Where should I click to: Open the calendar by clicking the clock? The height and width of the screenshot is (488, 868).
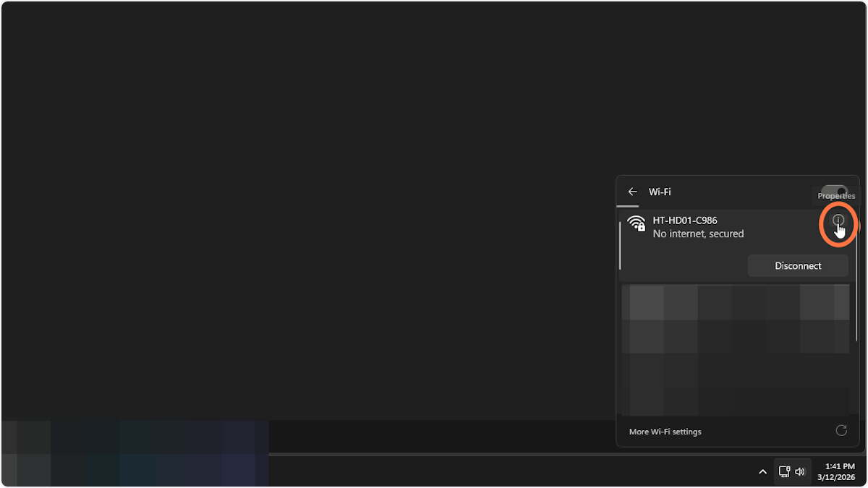click(839, 466)
